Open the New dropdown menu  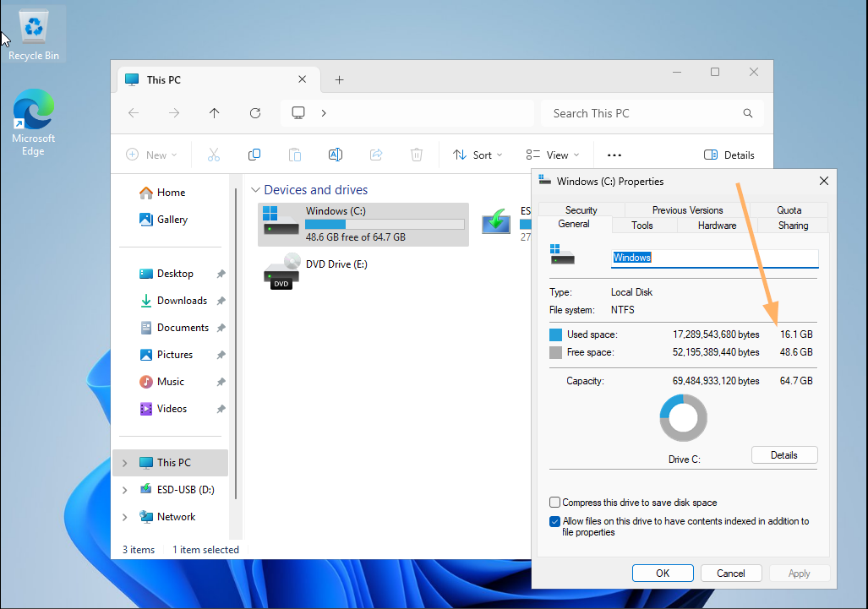pos(151,155)
